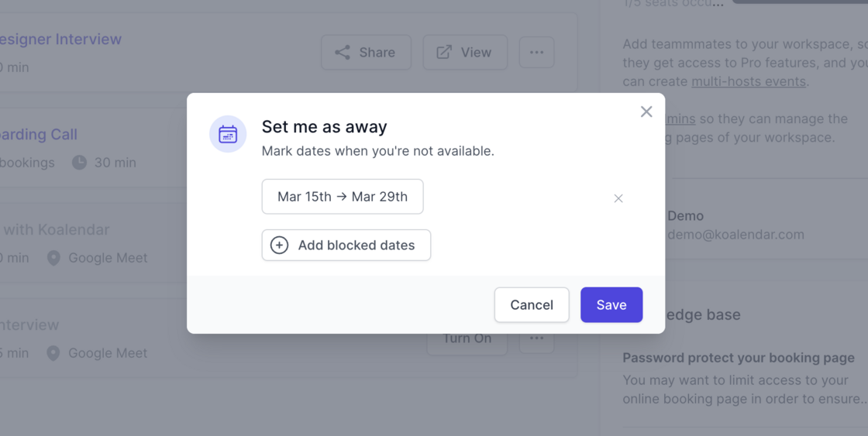Open the Onboarding Call event link
This screenshot has height=436, width=868.
click(x=39, y=135)
